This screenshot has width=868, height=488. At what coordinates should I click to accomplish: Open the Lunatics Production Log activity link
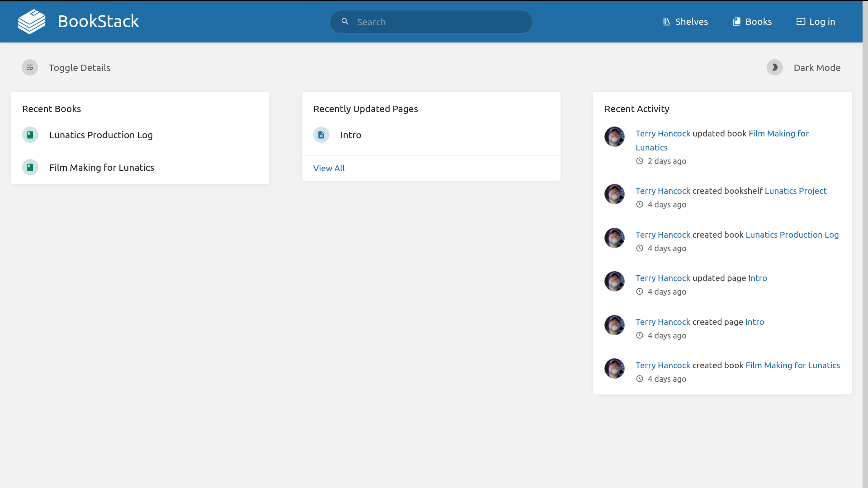792,235
